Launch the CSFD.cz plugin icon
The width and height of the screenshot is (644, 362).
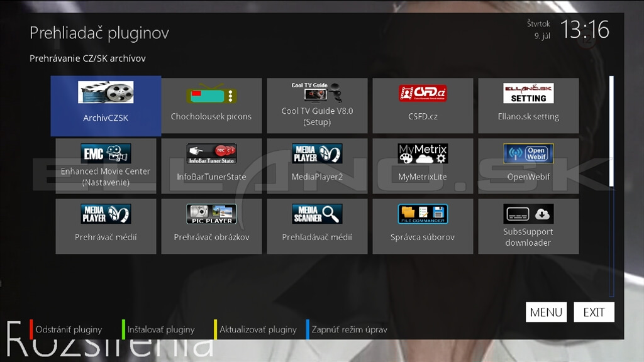pyautogui.click(x=423, y=93)
